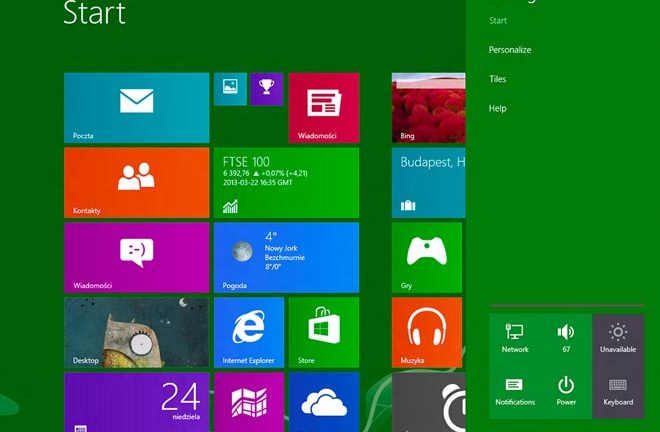Image resolution: width=660 pixels, height=432 pixels.
Task: Open the purple trophy Sport tile
Action: click(267, 89)
